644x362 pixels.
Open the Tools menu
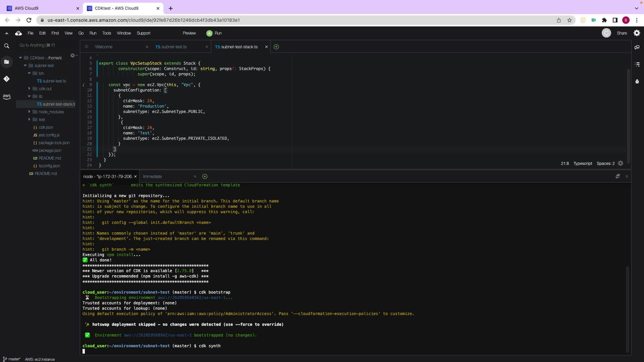[106, 33]
